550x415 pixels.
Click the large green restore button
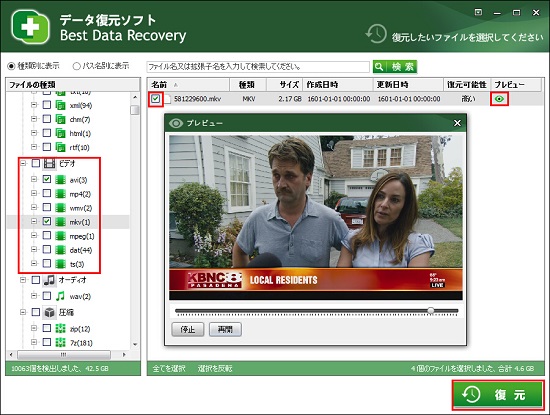coord(498,395)
